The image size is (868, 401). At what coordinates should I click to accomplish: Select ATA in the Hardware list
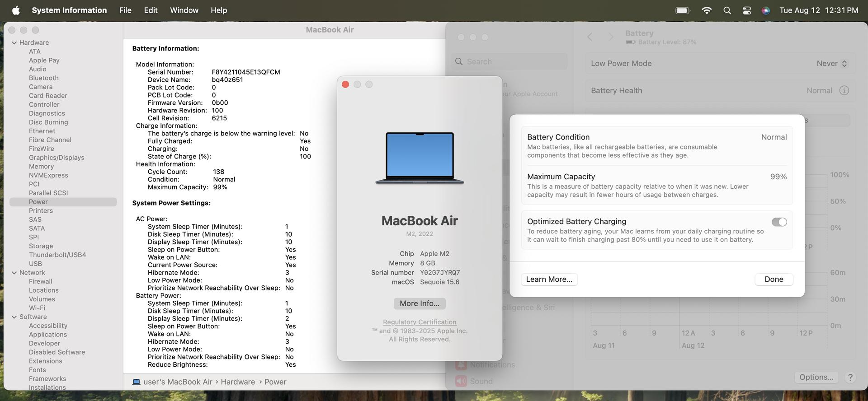pos(35,51)
